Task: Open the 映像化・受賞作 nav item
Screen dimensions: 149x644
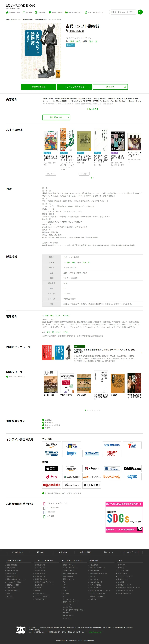Action: coord(55,12)
